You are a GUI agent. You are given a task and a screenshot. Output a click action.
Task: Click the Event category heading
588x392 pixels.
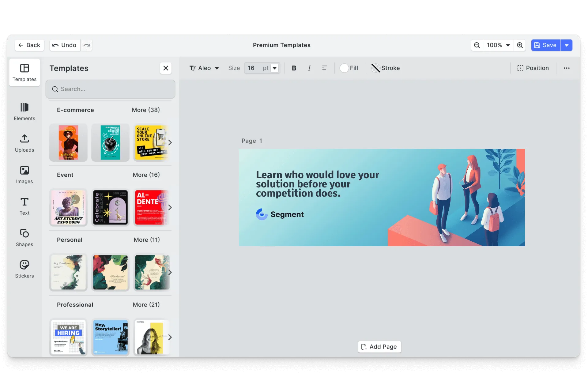65,175
